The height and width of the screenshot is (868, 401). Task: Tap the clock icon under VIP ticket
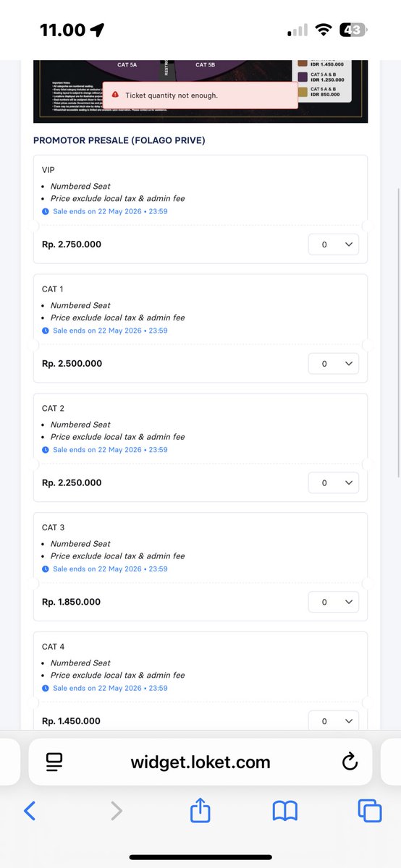46,212
